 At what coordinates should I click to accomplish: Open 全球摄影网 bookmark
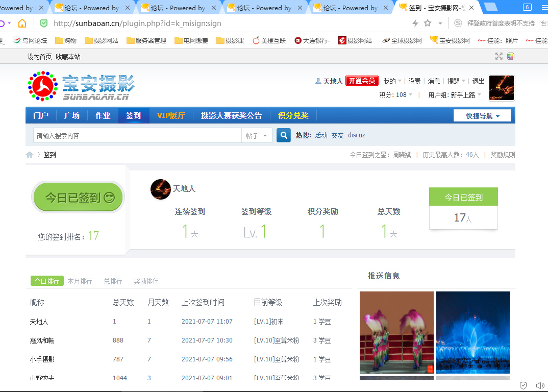[x=402, y=40]
